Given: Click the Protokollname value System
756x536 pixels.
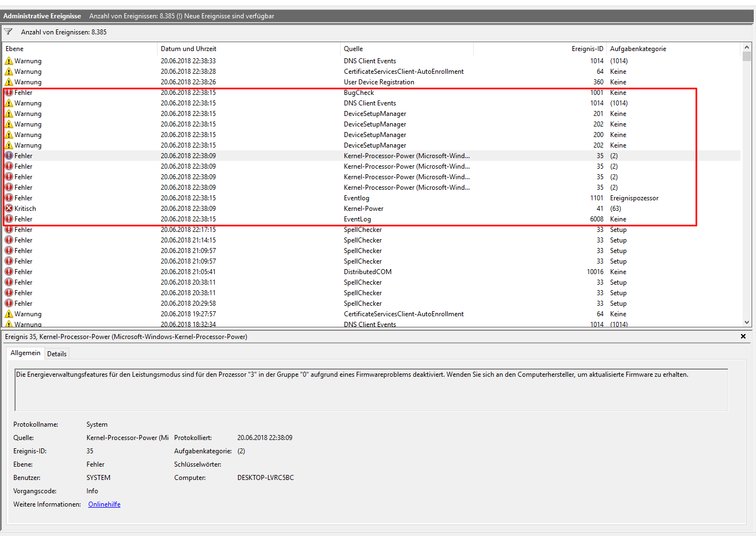Looking at the screenshot, I should pos(97,424).
